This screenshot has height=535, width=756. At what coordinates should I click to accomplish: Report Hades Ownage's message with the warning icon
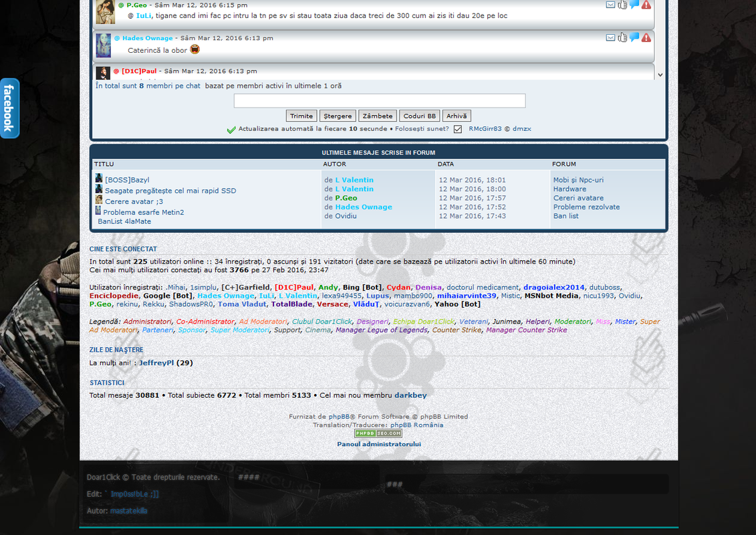[x=646, y=37]
